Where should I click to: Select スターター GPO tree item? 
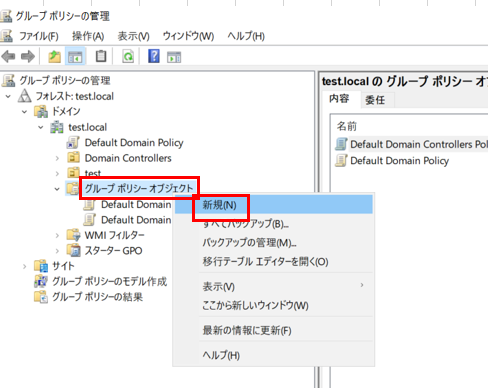tap(113, 251)
